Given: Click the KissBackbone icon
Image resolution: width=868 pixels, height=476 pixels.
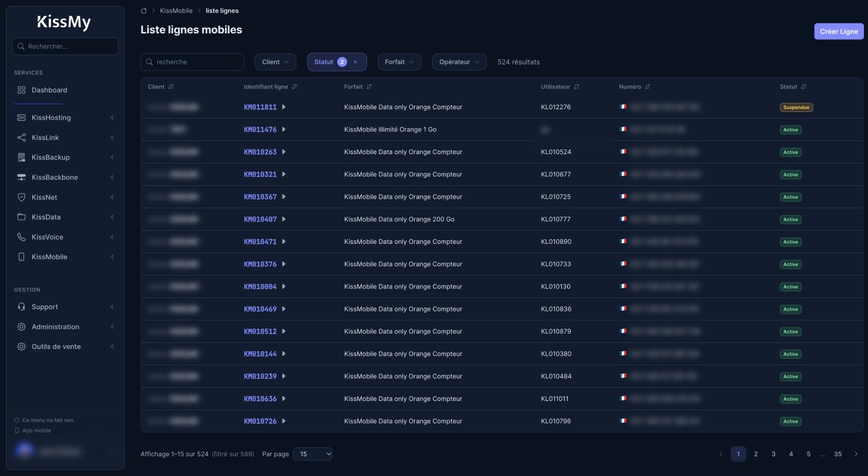Looking at the screenshot, I should point(22,178).
